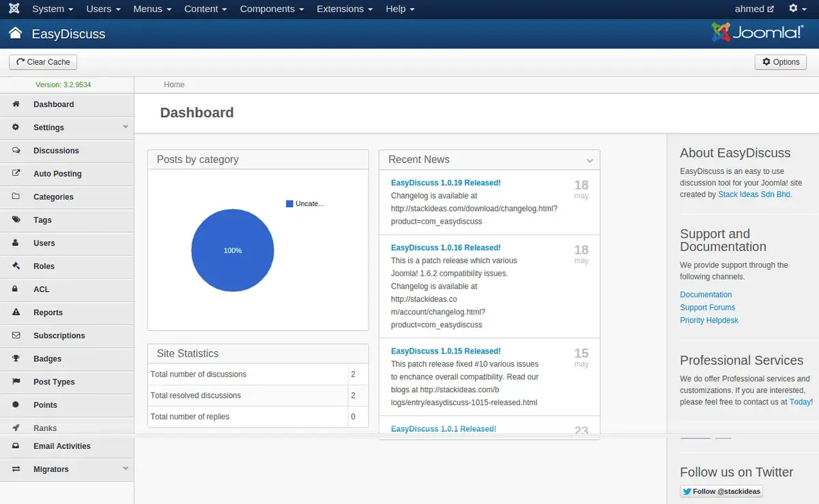This screenshot has height=504, width=819.
Task: Click the Ranks rocket icon
Action: point(16,428)
